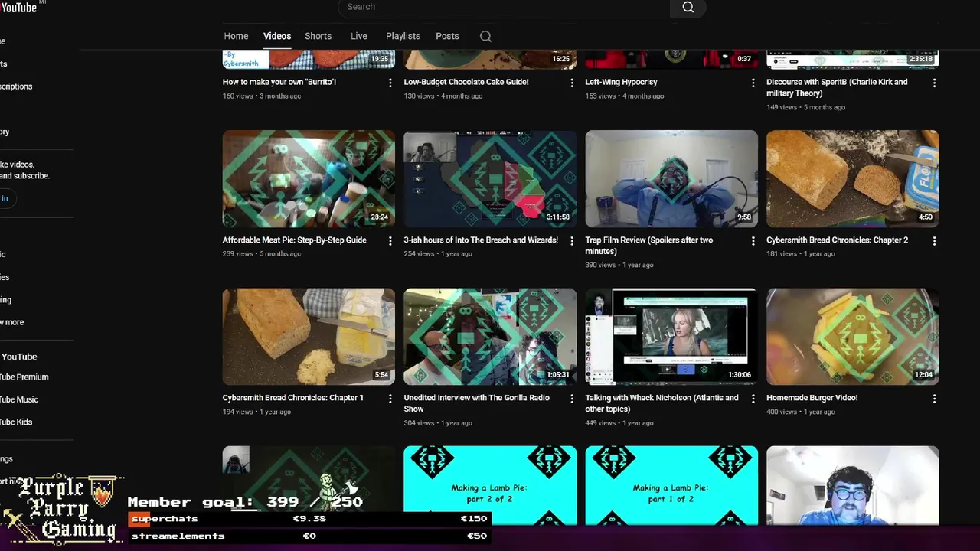Open Unedited Interview with The Gorilla Radio Show title
980x551 pixels.
[x=476, y=403]
